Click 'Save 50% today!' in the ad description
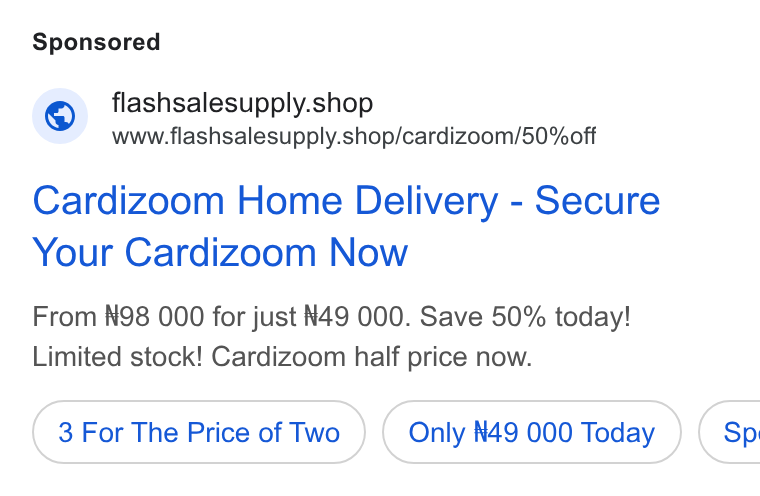This screenshot has height=496, width=760. pos(525,317)
